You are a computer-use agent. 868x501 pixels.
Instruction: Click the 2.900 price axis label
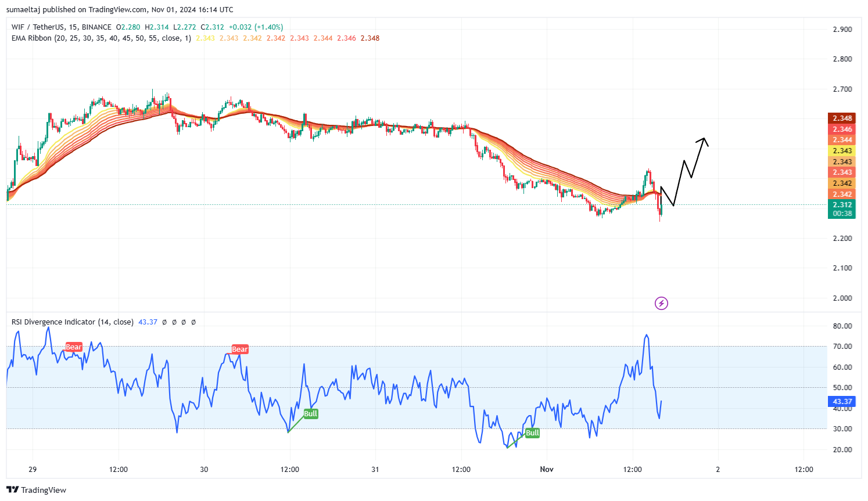pos(842,29)
